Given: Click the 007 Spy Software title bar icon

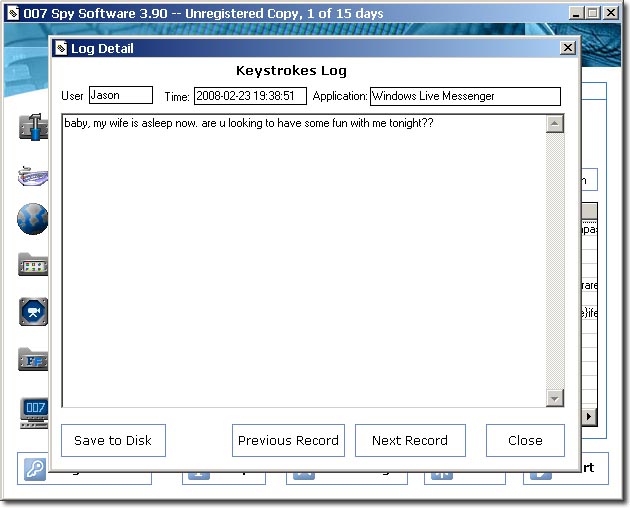Looking at the screenshot, I should point(13,13).
